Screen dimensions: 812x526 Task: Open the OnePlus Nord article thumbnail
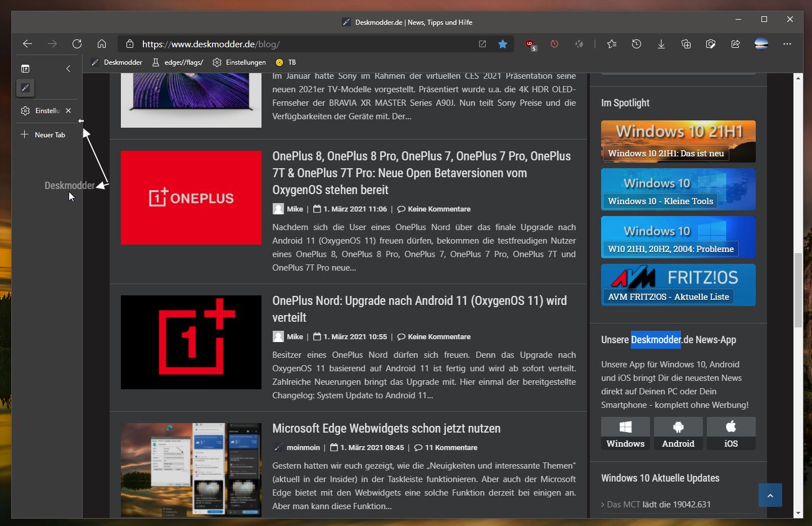tap(191, 342)
